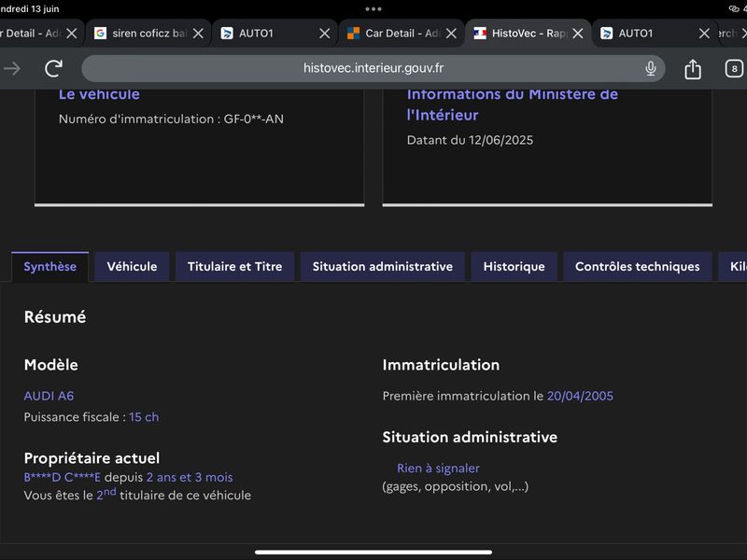Image resolution: width=747 pixels, height=560 pixels.
Task: Click the Google favicon on the siren tab
Action: 100,33
